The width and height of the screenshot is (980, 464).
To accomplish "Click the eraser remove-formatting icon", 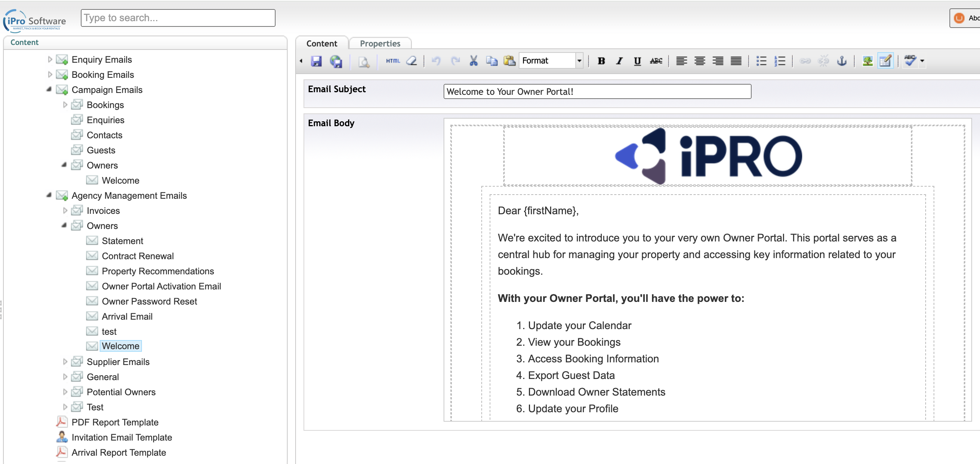I will click(x=411, y=61).
